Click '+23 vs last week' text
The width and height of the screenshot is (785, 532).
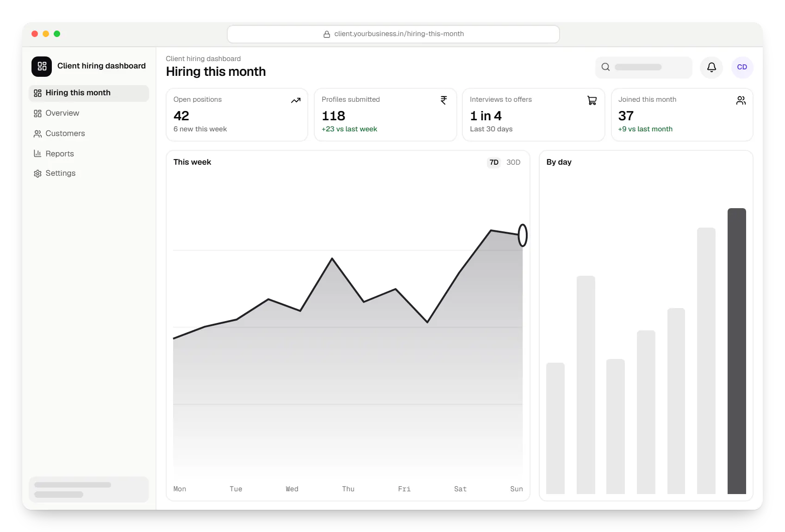[349, 129]
